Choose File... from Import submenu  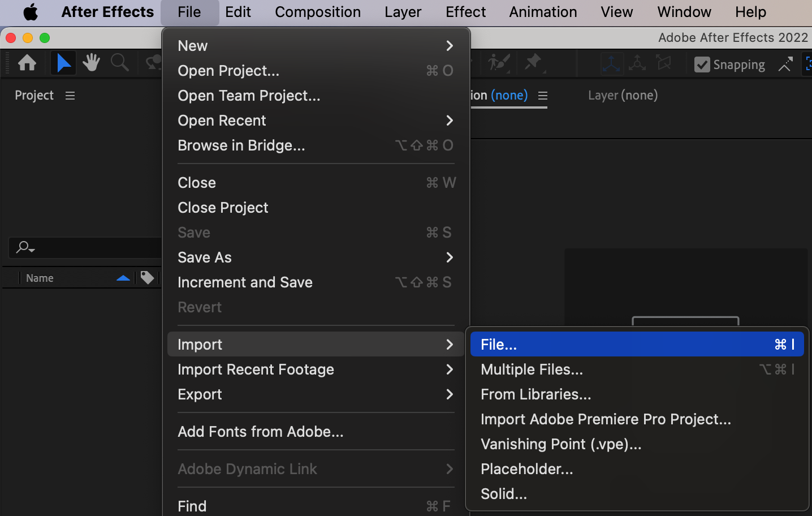[x=636, y=345]
